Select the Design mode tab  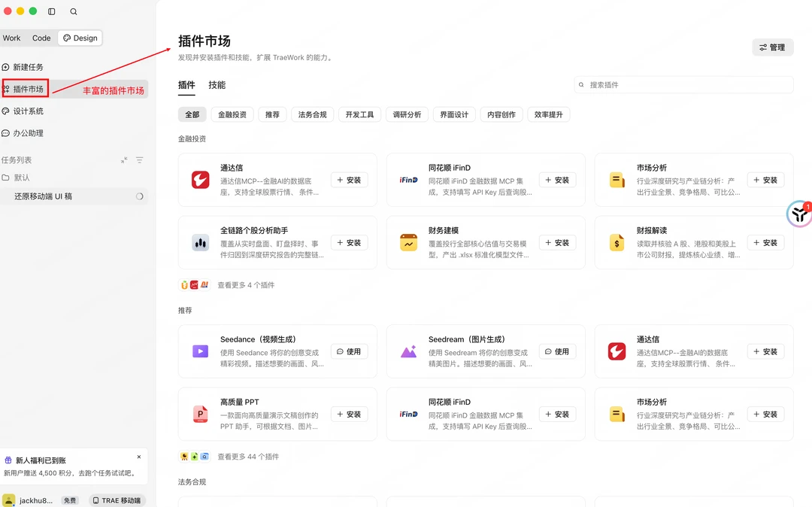click(80, 38)
